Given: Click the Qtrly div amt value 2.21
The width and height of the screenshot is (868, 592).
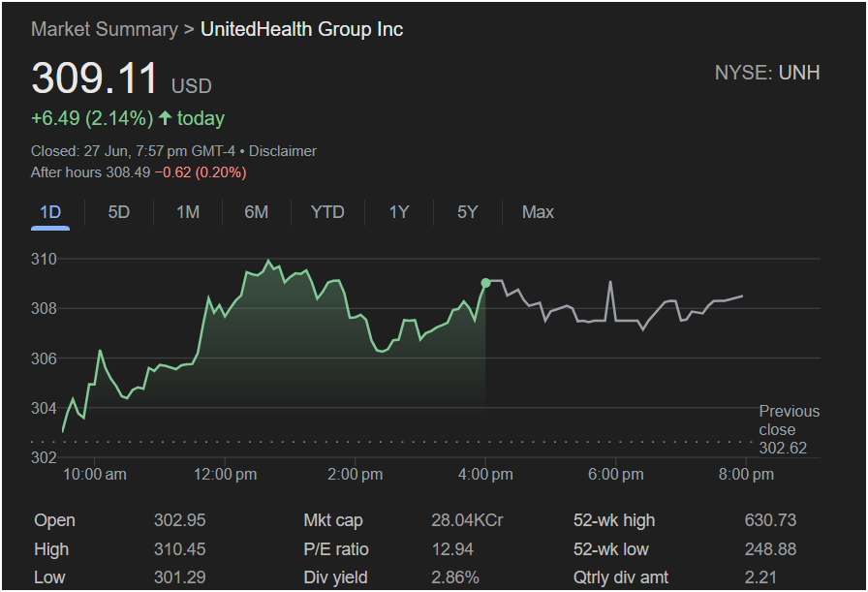Looking at the screenshot, I should 760,577.
